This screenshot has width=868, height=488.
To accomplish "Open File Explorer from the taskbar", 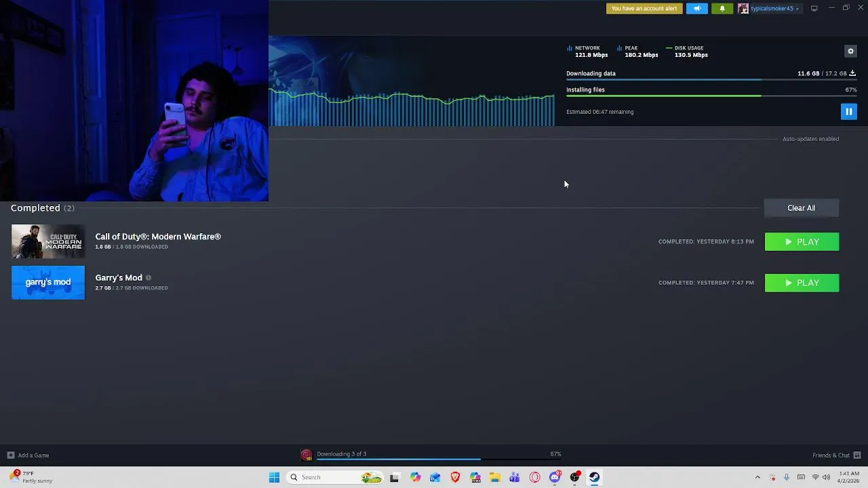I will (x=495, y=477).
